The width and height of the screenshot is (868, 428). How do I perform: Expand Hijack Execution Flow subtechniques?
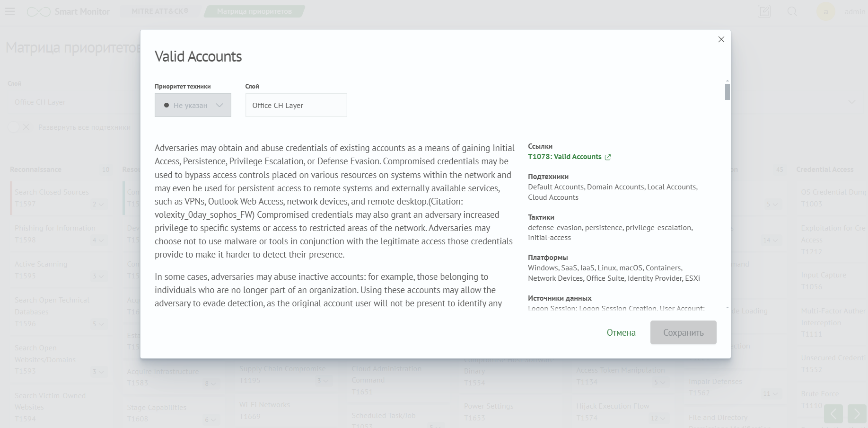[x=658, y=418]
